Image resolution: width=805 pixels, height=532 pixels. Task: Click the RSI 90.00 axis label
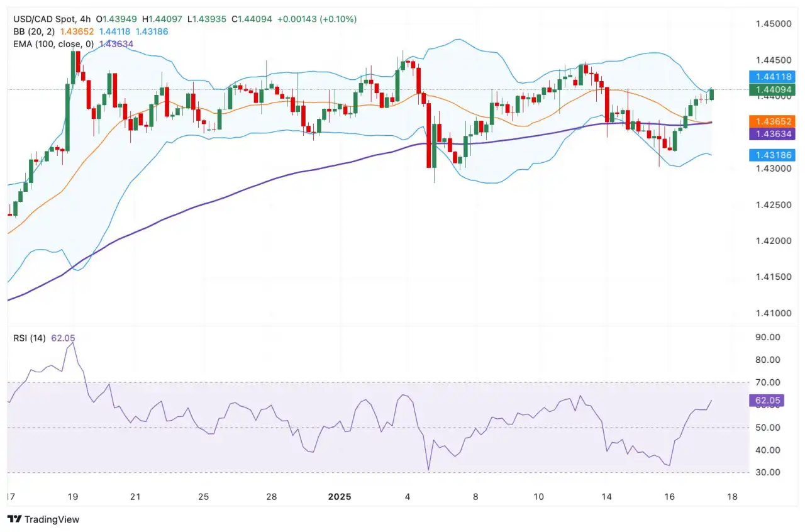[x=769, y=337]
